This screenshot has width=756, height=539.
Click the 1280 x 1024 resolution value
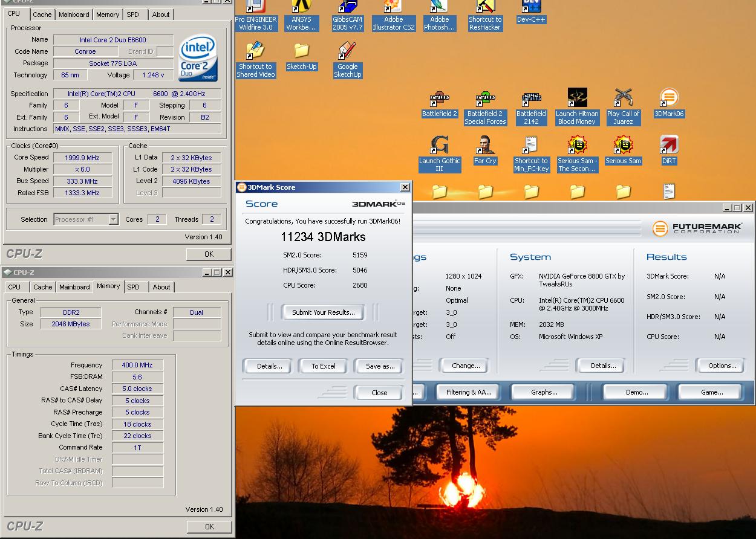[463, 276]
